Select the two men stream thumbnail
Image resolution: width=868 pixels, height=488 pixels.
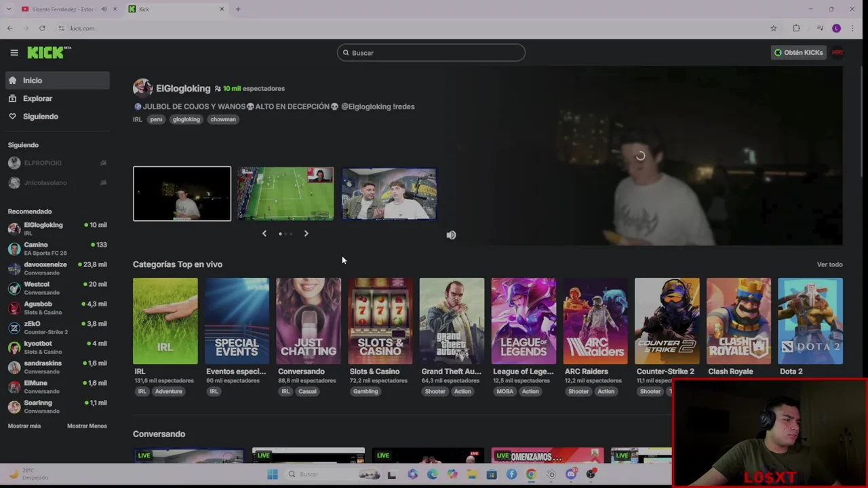389,194
